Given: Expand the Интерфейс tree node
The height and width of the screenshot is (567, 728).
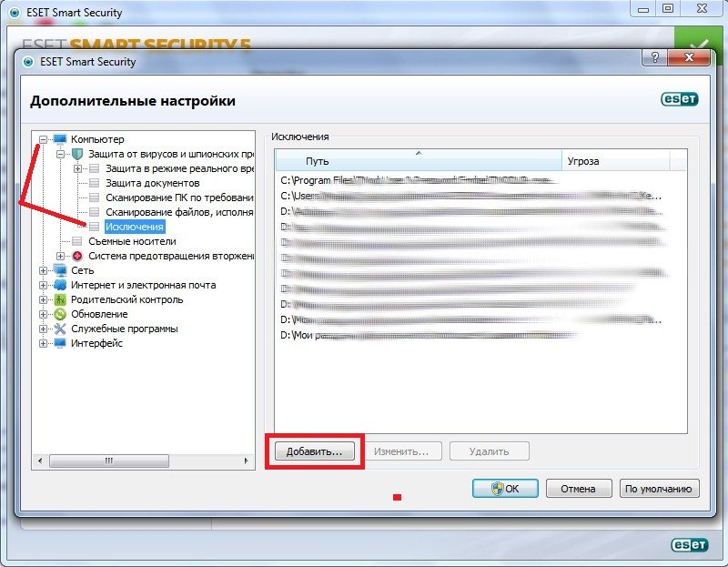Looking at the screenshot, I should pos(43,344).
